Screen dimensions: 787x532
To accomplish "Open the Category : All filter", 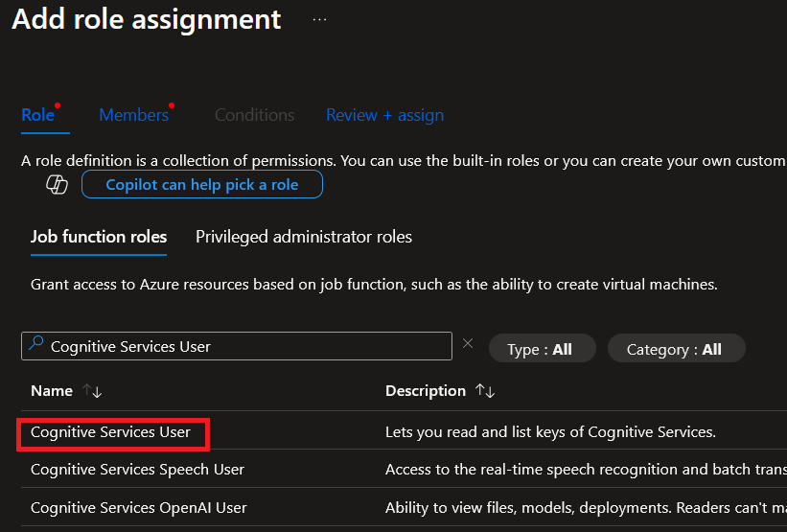I will [x=677, y=348].
